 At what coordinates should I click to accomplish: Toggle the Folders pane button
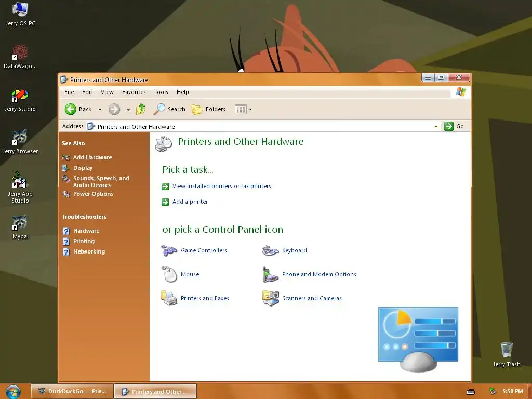point(208,109)
